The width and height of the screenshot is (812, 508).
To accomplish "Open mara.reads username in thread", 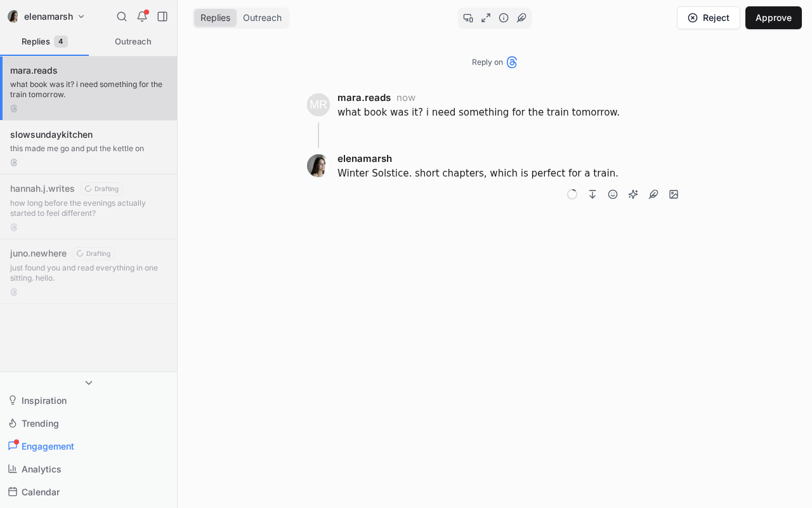I will pos(364,98).
